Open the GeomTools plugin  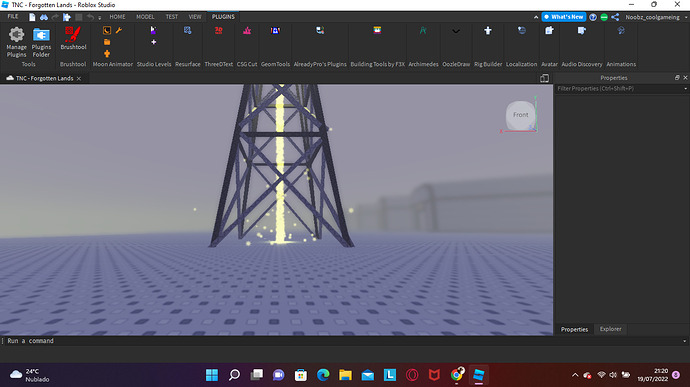tap(275, 30)
